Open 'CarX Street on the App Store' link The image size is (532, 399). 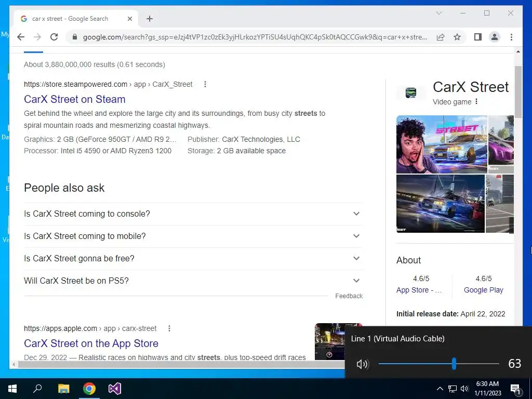(91, 343)
